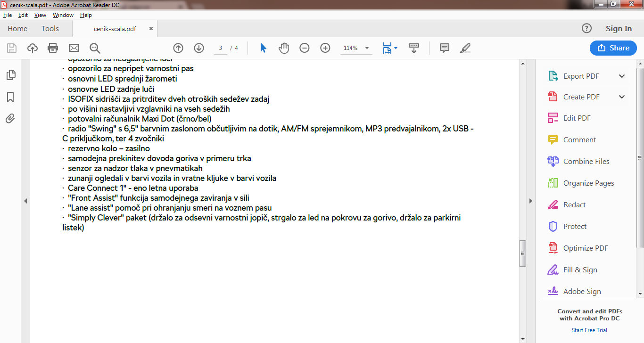Open the Help question mark icon

tap(586, 28)
